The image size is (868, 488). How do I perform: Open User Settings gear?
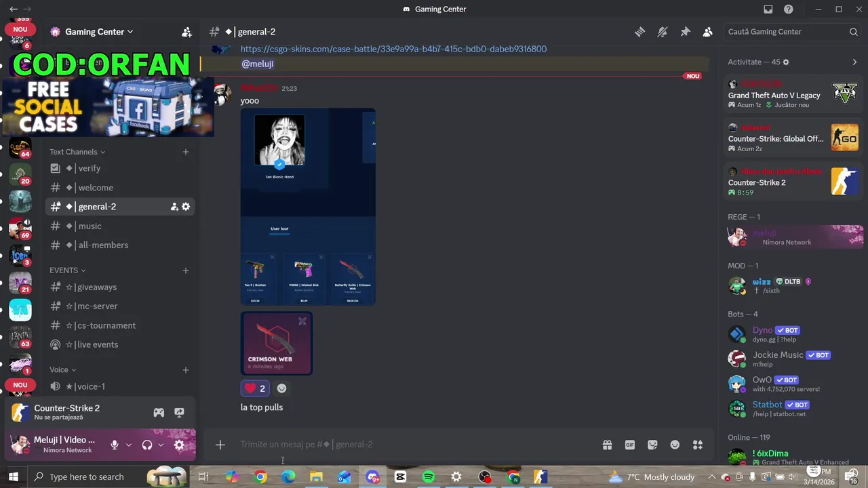(179, 445)
